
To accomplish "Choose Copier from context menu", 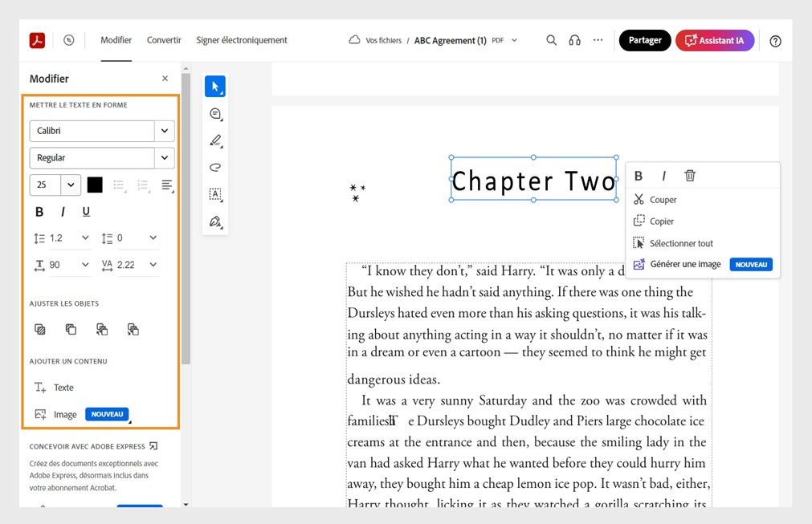I will (x=702, y=221).
